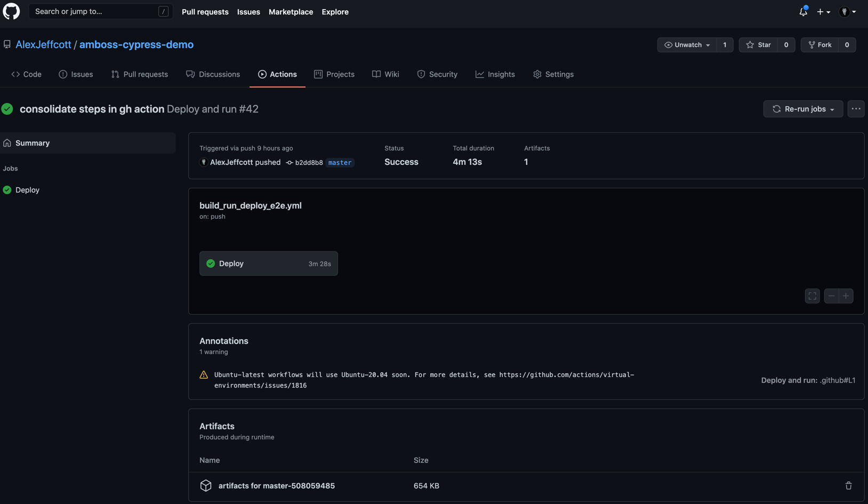Viewport: 868px width, 504px height.
Task: Fork the repository
Action: tap(820, 45)
